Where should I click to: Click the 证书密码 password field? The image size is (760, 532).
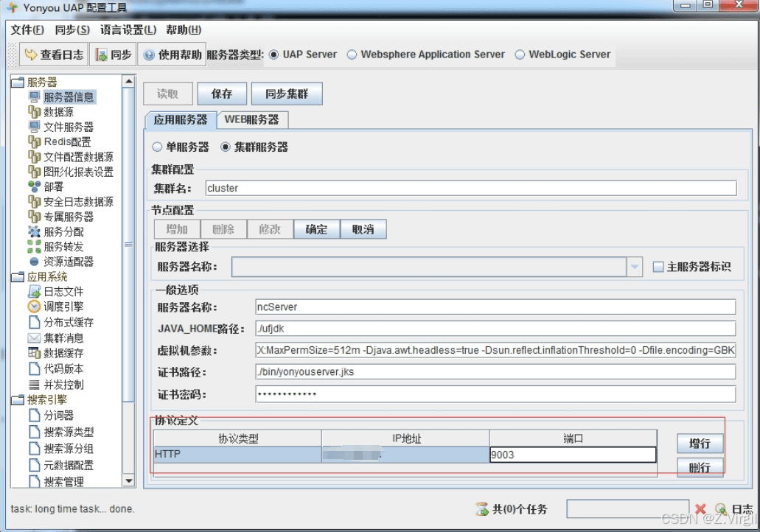[495, 394]
